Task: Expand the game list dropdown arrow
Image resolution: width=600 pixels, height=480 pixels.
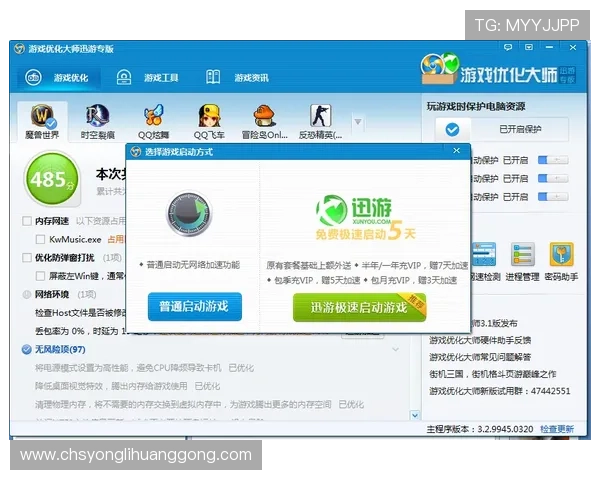Action: [x=358, y=122]
